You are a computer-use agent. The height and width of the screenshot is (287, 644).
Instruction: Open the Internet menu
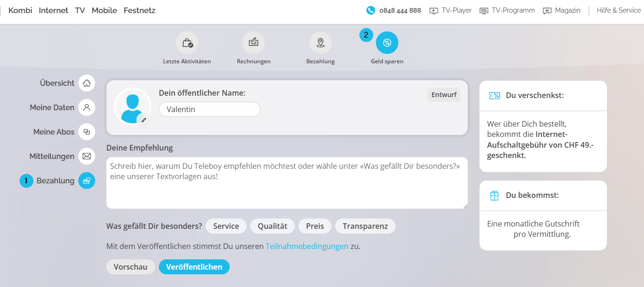53,10
